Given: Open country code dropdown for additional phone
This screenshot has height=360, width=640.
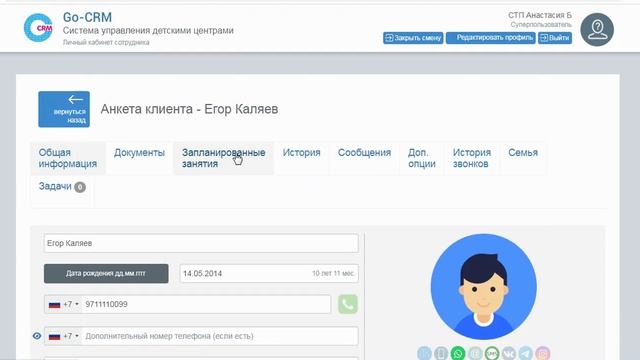Looking at the screenshot, I should click(x=64, y=336).
